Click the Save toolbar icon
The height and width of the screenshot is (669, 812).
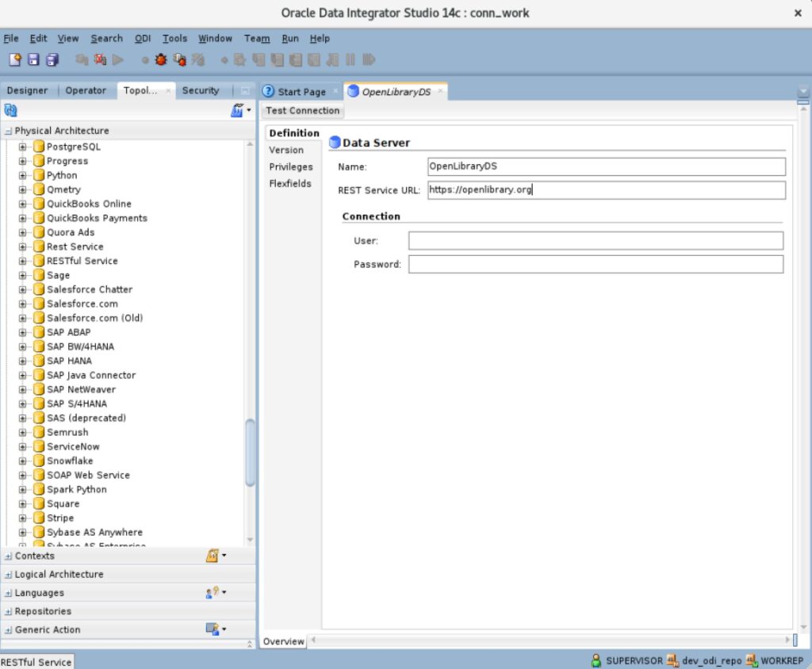(33, 59)
